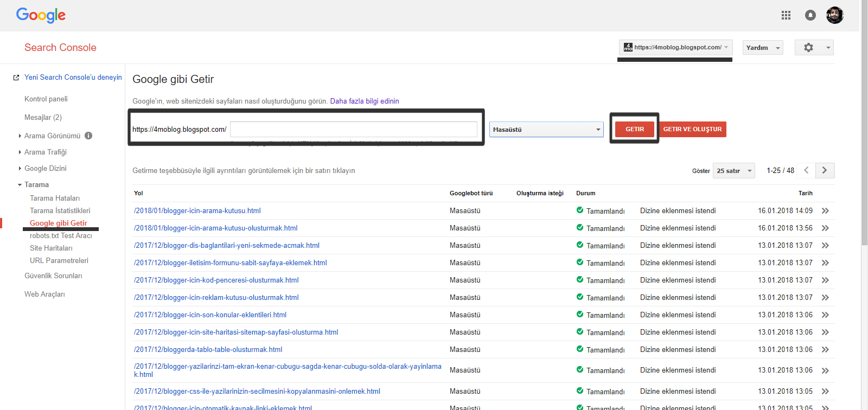868x410 pixels.
Task: Open details arrow for site-haritasi-sitemap row
Action: (x=825, y=332)
